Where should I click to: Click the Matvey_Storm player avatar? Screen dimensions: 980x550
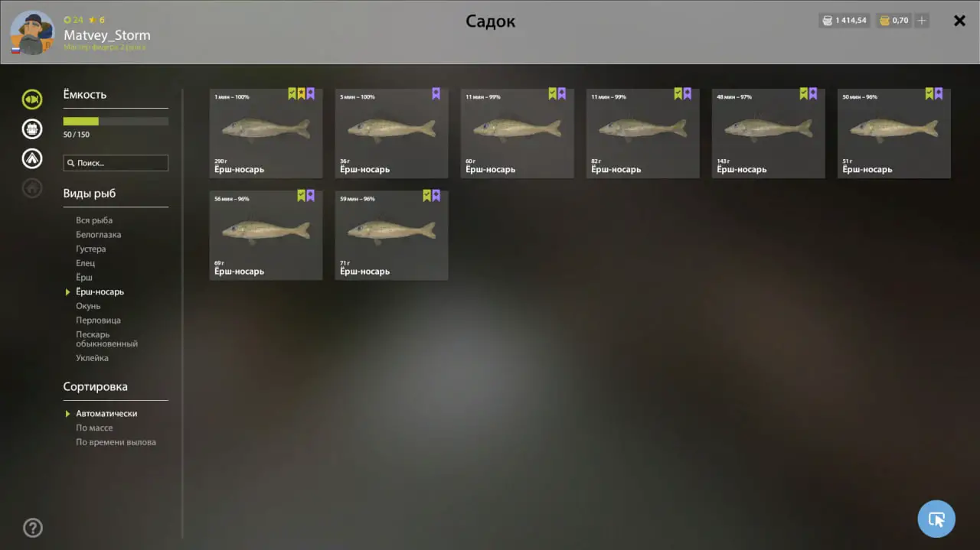pyautogui.click(x=32, y=33)
